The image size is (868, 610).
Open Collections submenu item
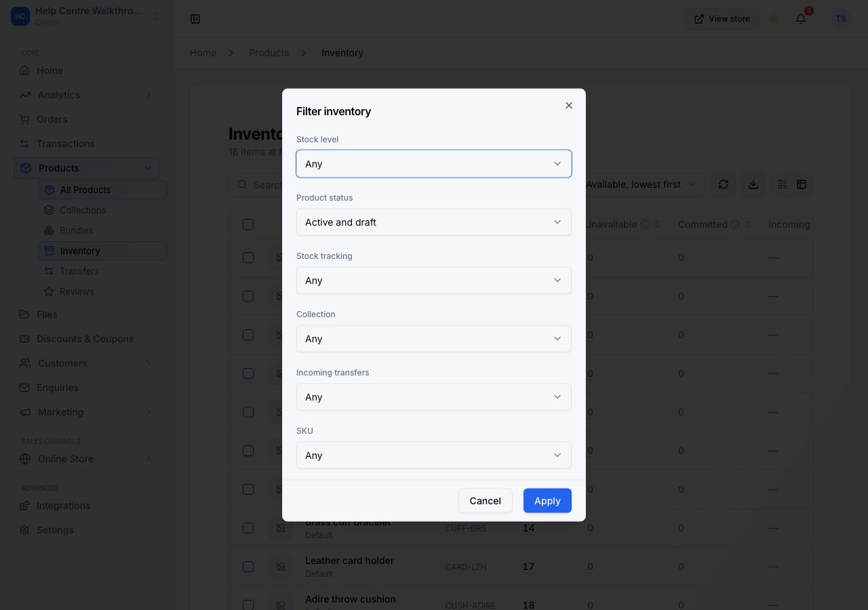pyautogui.click(x=102, y=210)
